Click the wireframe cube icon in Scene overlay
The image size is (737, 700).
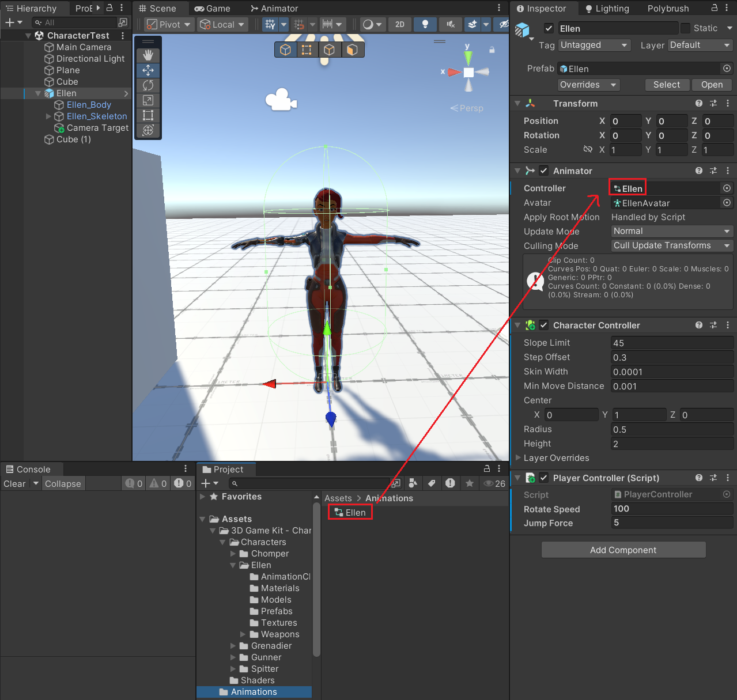pos(285,50)
